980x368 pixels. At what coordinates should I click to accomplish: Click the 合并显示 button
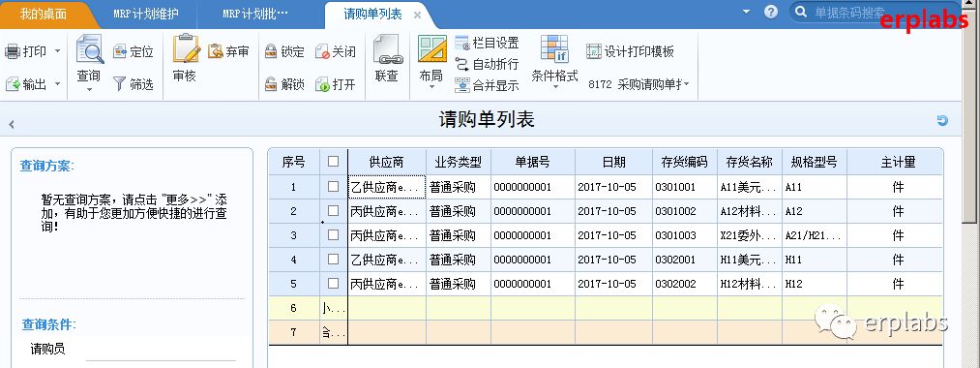coord(487,86)
